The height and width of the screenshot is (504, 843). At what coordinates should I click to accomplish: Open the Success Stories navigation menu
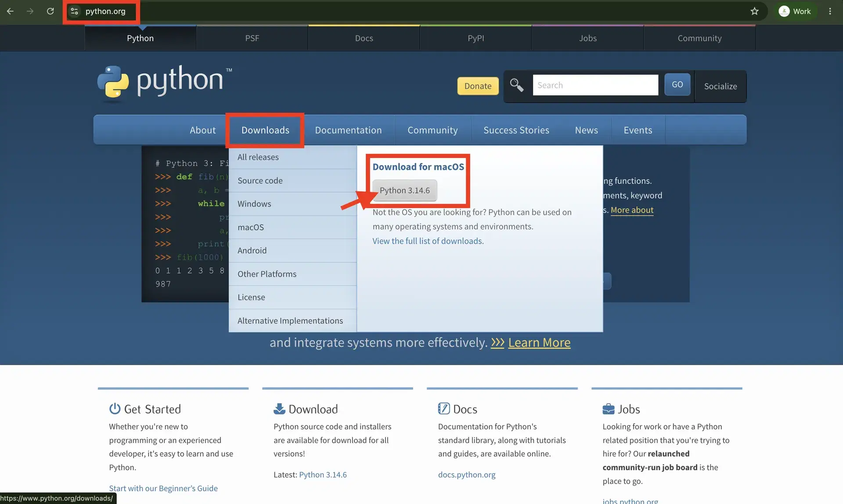click(x=516, y=130)
